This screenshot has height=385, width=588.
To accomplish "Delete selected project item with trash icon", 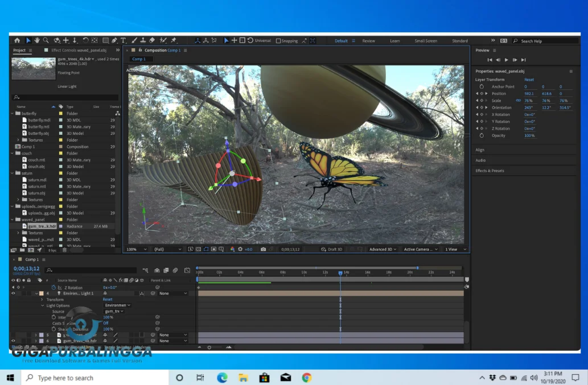I will point(64,250).
